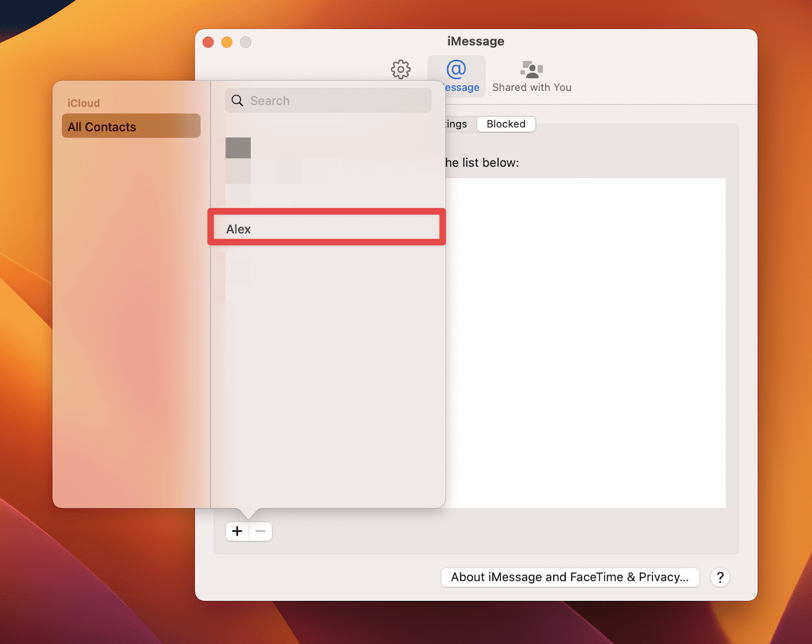Viewport: 812px width, 644px height.
Task: Click the yellow minimize traffic light
Action: pyautogui.click(x=226, y=42)
